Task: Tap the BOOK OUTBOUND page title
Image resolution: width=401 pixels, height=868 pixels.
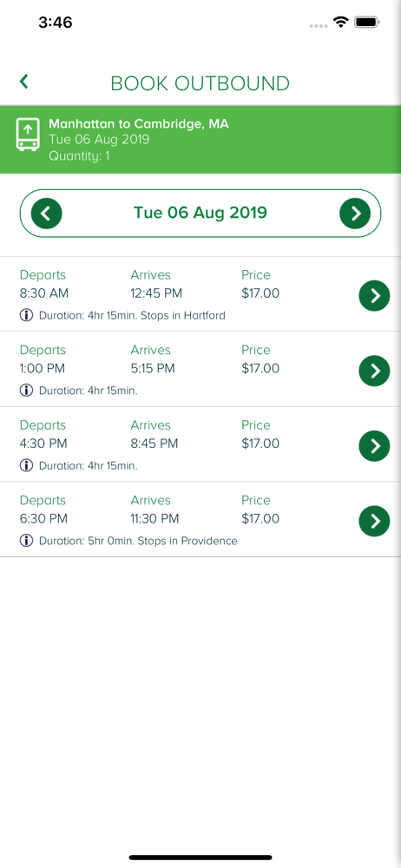Action: [200, 83]
